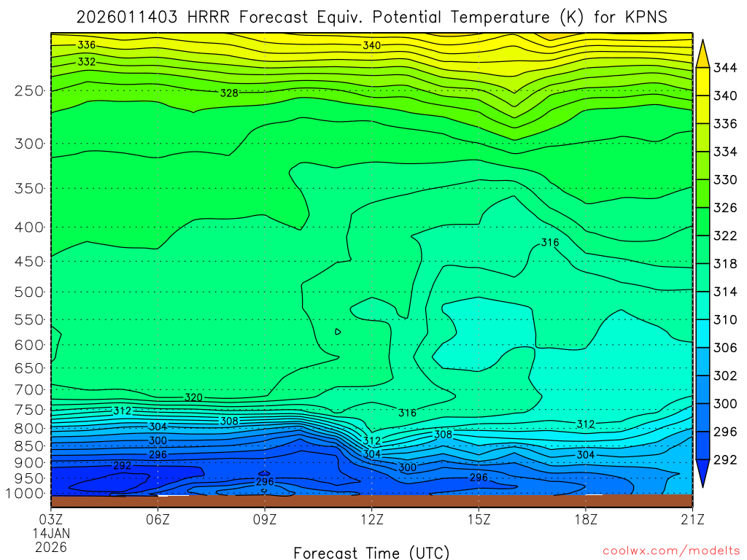Click the dark blue arrow tip below colorbar 292
This screenshot has width=747, height=560.
703,473
